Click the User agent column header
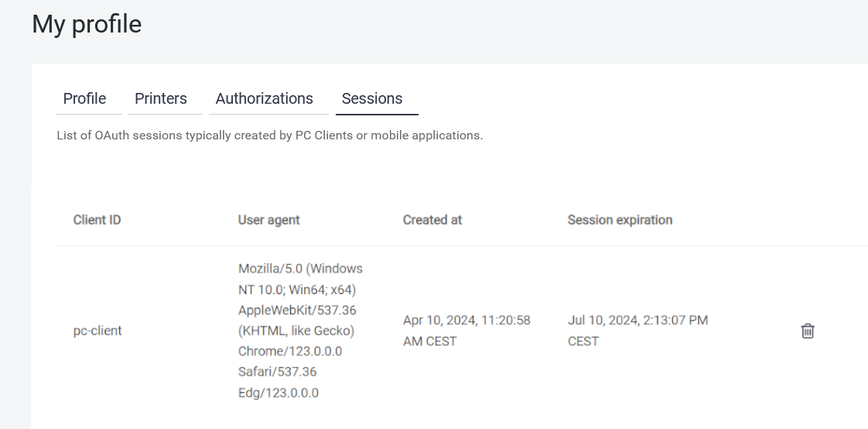Screen dimensions: 868x429 click(268, 220)
